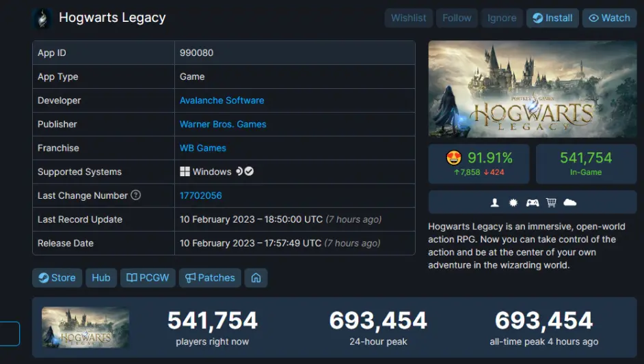Click the Follow button
The image size is (644, 364).
point(457,18)
